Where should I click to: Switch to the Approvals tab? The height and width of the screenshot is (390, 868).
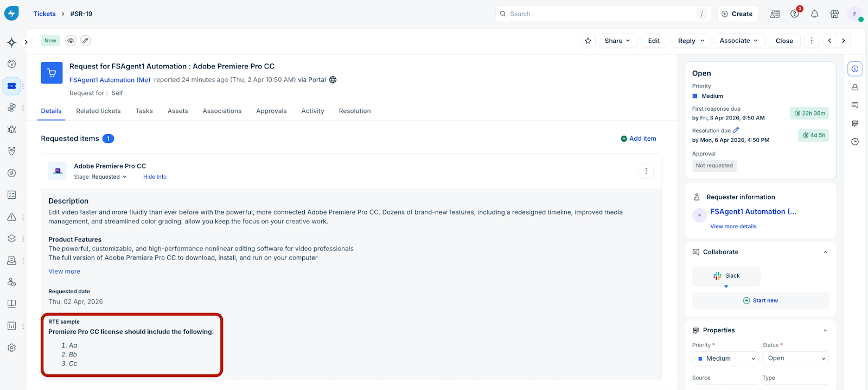pyautogui.click(x=271, y=111)
